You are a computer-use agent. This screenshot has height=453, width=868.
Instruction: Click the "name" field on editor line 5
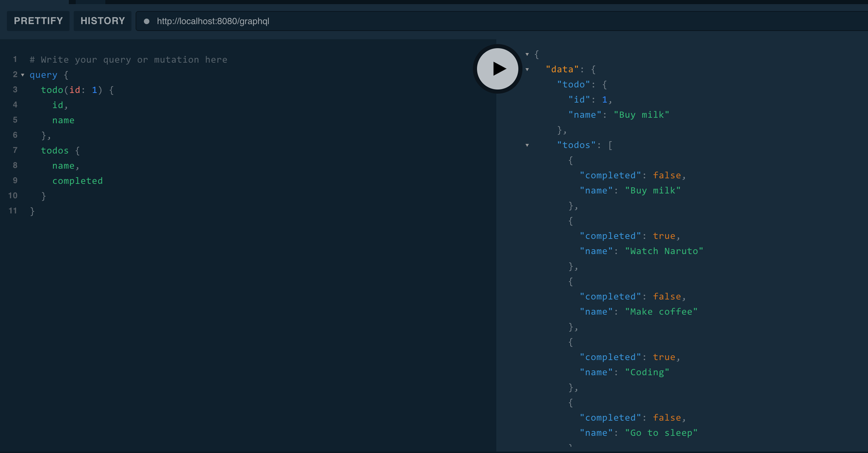63,120
